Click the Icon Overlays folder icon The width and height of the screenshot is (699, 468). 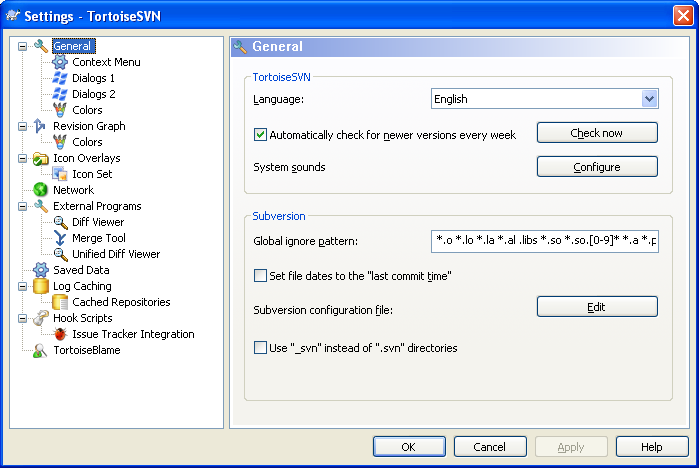click(x=41, y=158)
